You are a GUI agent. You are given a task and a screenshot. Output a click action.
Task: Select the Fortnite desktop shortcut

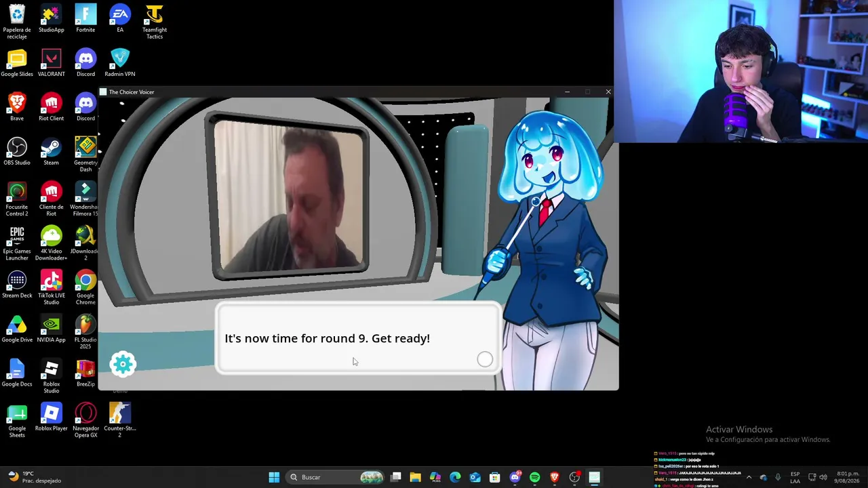[x=85, y=19]
